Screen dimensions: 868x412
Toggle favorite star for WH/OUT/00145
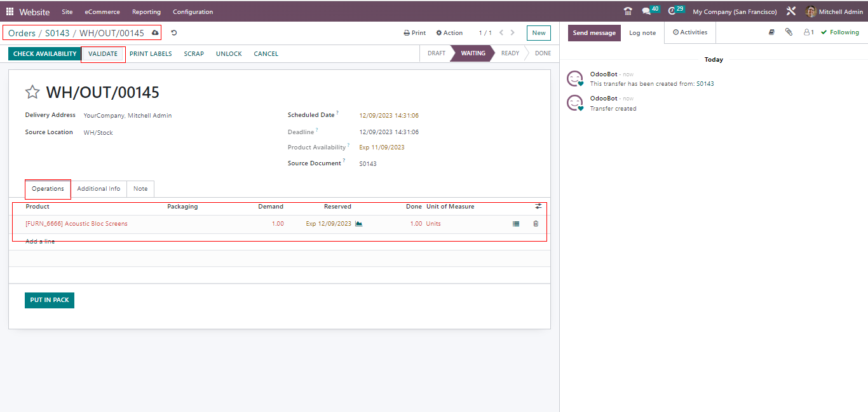pos(32,93)
